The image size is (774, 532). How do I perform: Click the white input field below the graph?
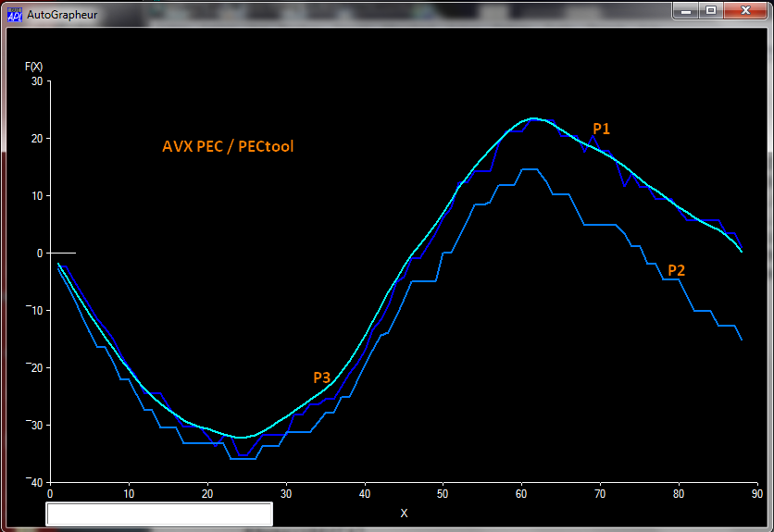[x=159, y=513]
